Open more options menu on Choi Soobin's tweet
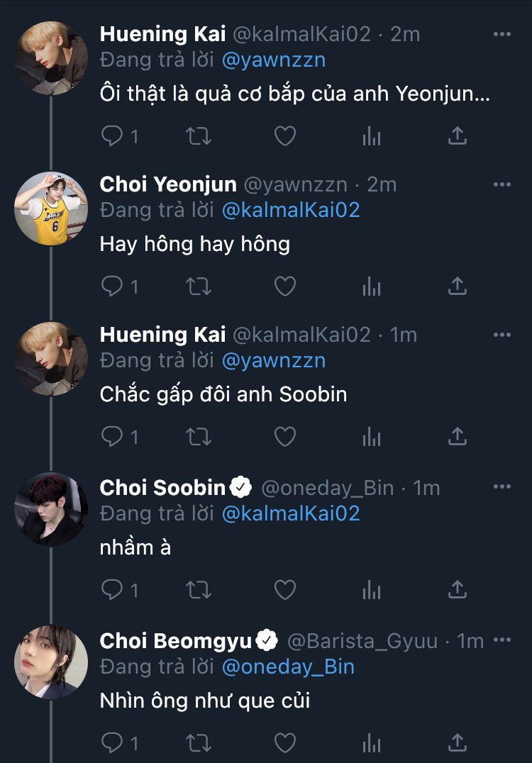 pos(501,487)
